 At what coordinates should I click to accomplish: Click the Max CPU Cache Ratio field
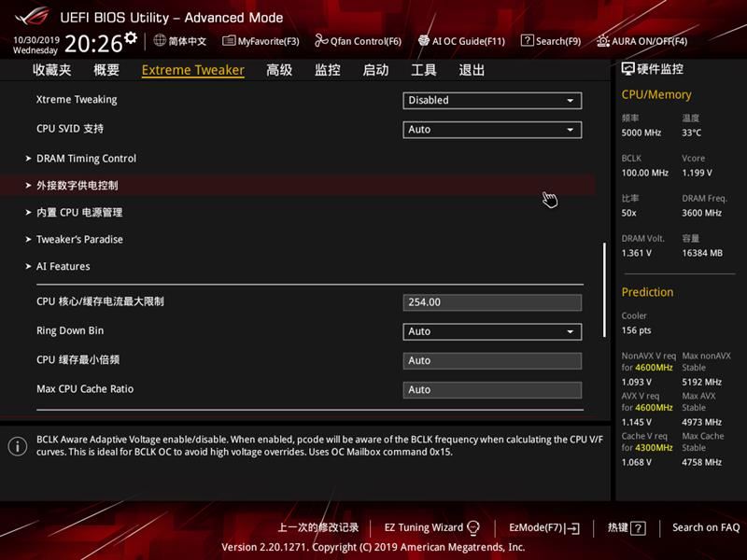point(492,390)
